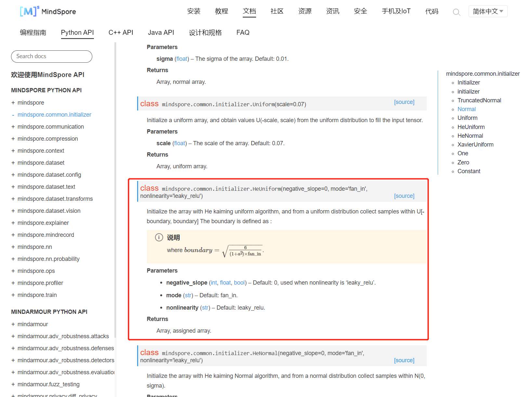Select the Python API tab
Viewport: 532px width, 397px height.
(77, 32)
